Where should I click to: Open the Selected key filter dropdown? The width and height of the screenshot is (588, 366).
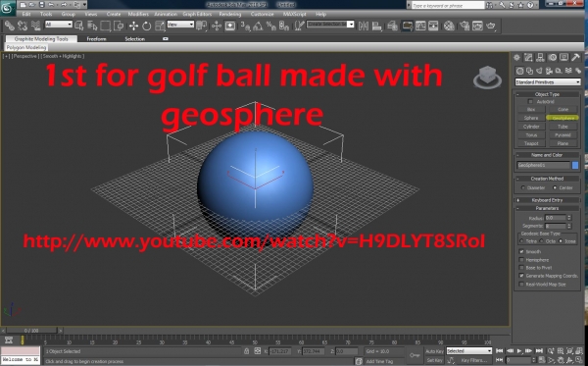pos(468,351)
